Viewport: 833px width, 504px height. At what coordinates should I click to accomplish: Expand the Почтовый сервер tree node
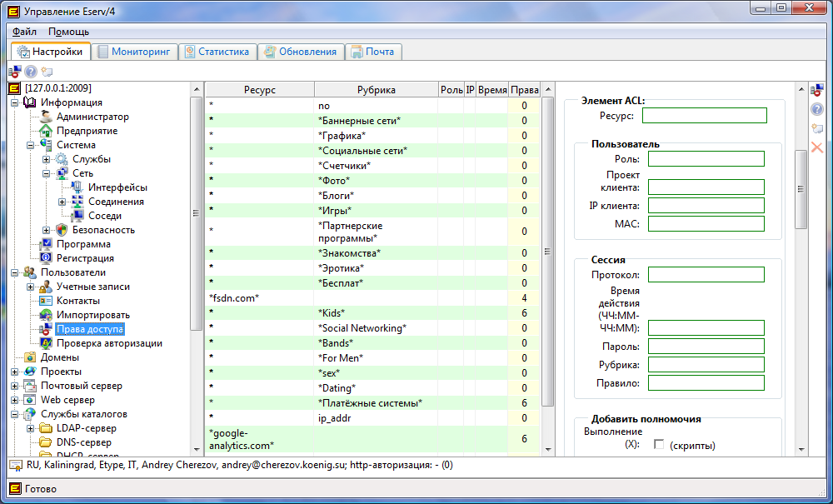14,386
